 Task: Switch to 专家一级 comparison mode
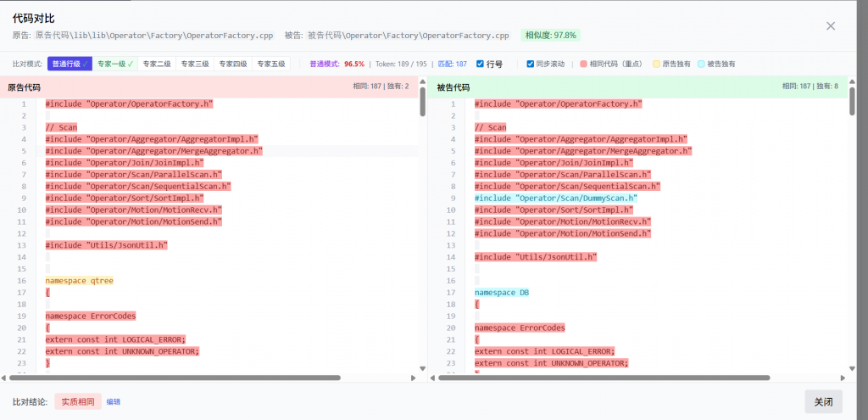115,64
